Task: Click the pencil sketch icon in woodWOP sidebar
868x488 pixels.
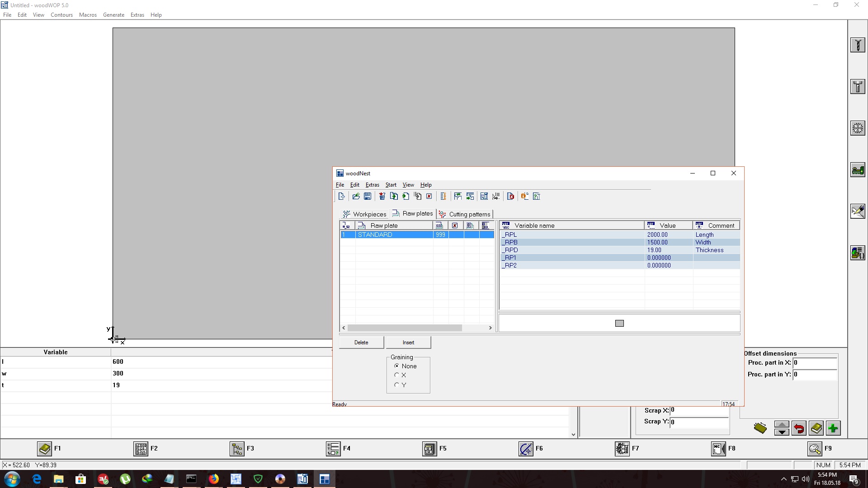Action: pos(858,211)
